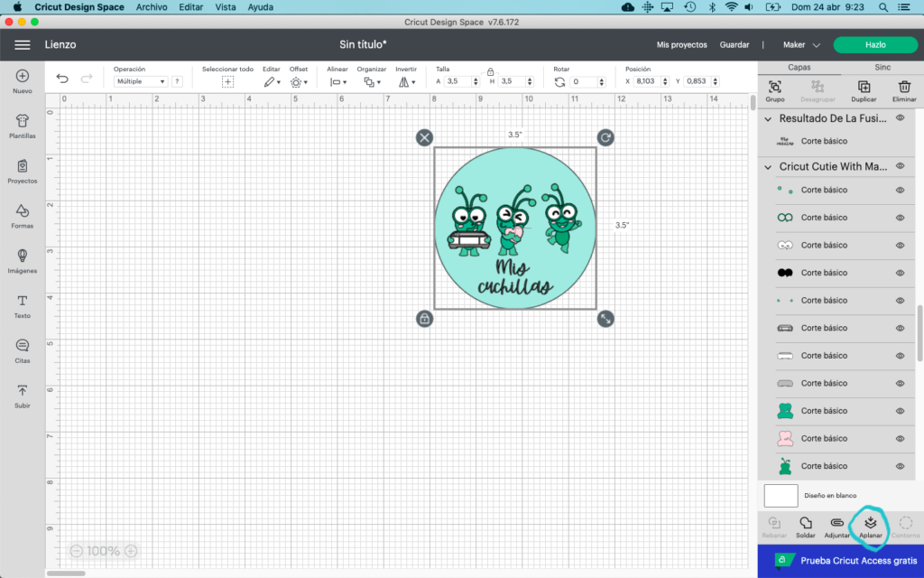Select the Formas shapes tool
Image resolution: width=924 pixels, height=578 pixels.
point(23,217)
